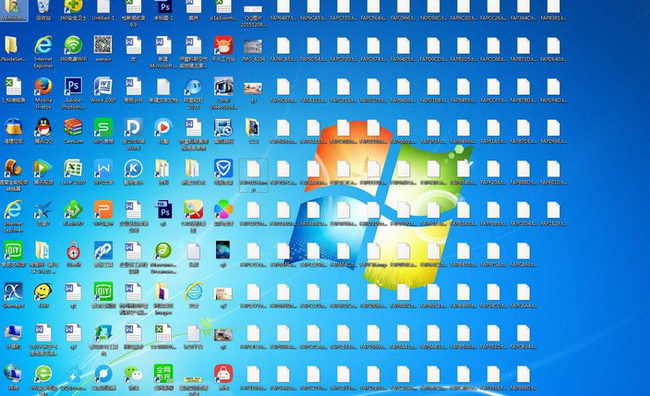
Task: Select the IMG_4204 photo thumbnail
Action: tap(253, 46)
